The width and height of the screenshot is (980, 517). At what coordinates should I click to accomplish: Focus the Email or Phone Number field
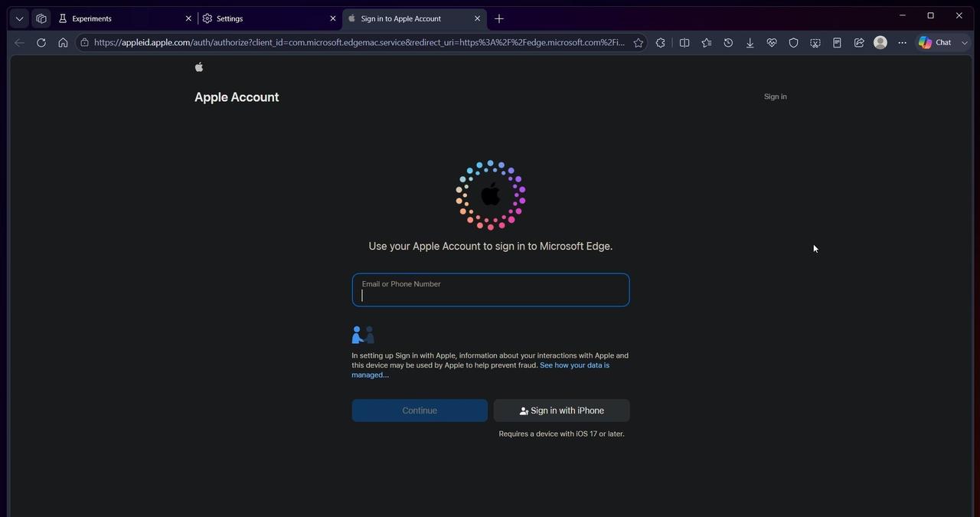491,290
